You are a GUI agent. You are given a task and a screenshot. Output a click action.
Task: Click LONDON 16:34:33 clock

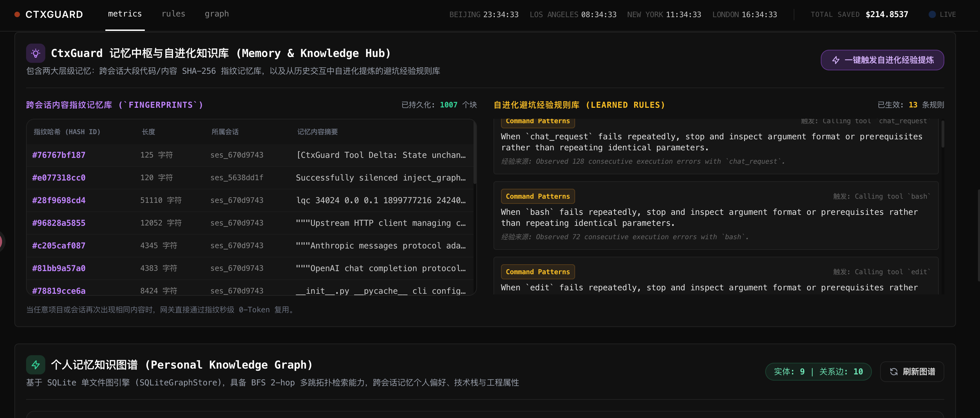tap(745, 14)
